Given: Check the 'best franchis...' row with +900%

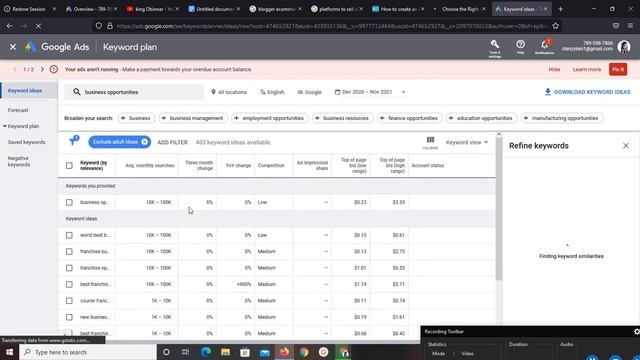Looking at the screenshot, I should pos(69,284).
